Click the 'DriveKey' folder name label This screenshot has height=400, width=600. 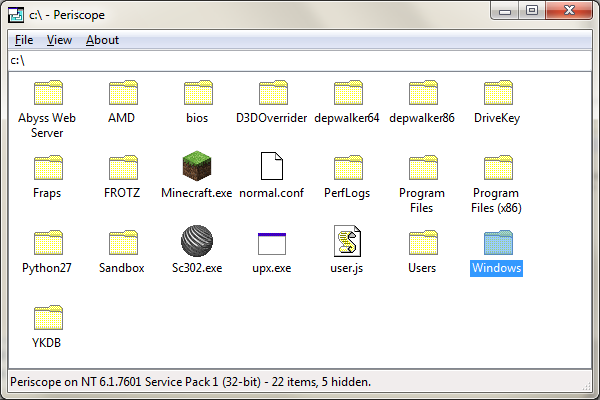pyautogui.click(x=497, y=118)
